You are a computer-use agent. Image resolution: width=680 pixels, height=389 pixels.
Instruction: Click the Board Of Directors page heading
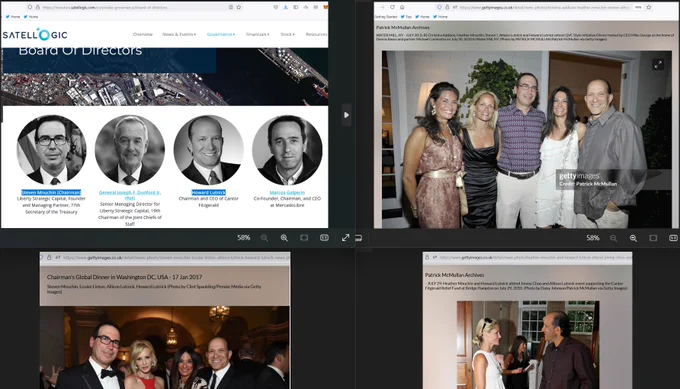pyautogui.click(x=80, y=50)
